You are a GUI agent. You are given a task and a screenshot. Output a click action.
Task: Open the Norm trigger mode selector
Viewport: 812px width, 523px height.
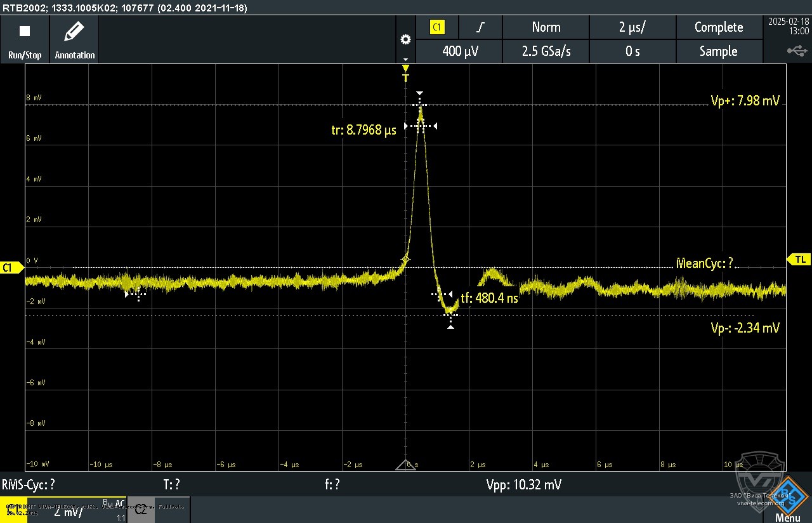click(546, 27)
